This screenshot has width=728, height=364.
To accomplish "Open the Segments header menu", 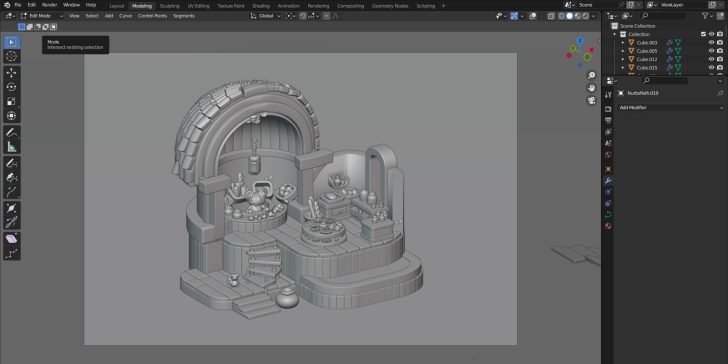I will [184, 16].
